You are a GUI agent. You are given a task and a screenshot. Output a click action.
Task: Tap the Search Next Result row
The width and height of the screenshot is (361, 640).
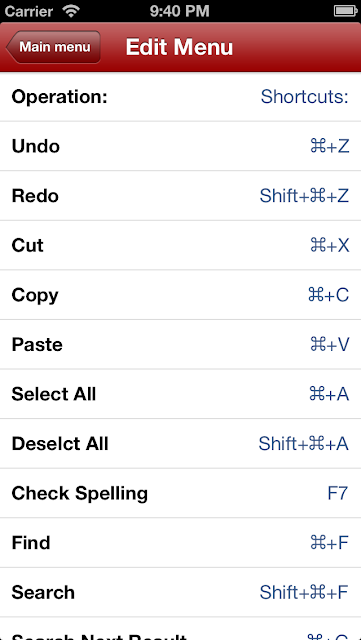[x=180, y=629]
